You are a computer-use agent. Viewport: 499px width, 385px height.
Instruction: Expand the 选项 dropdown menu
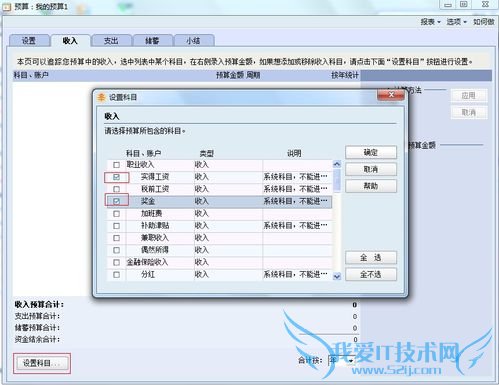pos(456,22)
